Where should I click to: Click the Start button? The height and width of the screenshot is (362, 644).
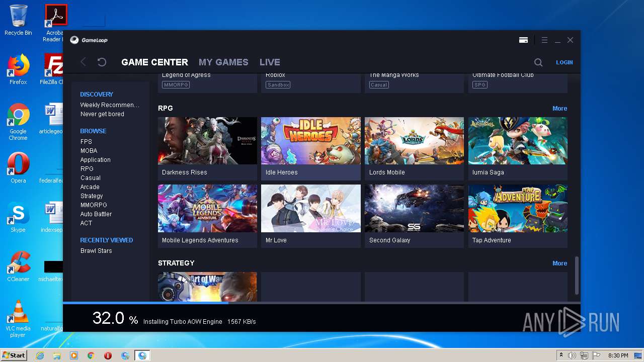pyautogui.click(x=14, y=355)
